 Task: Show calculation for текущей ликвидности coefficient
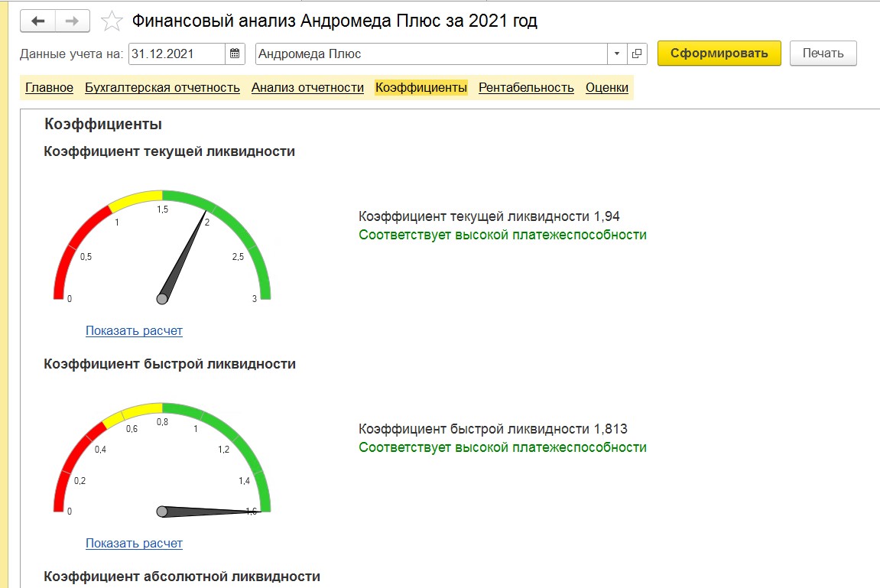coord(134,330)
